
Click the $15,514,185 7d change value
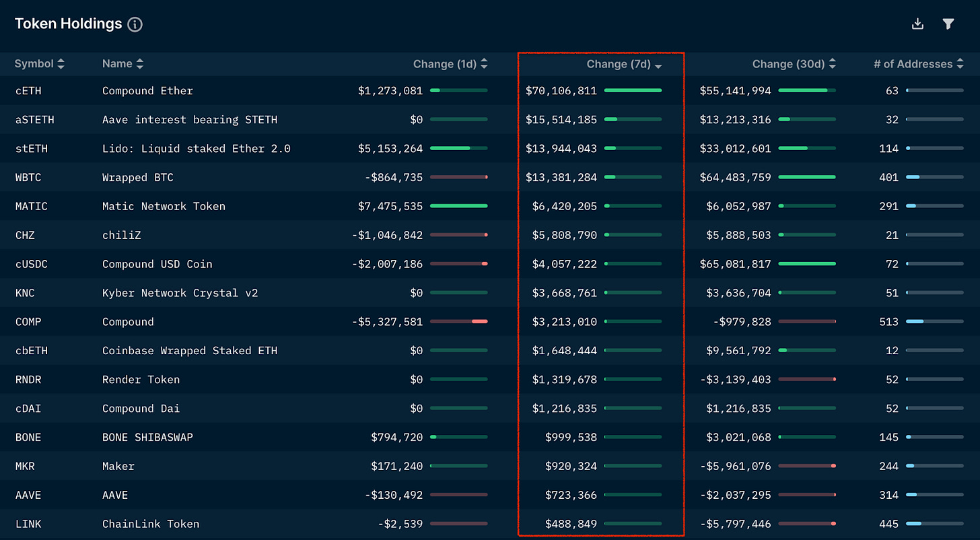[x=561, y=120]
